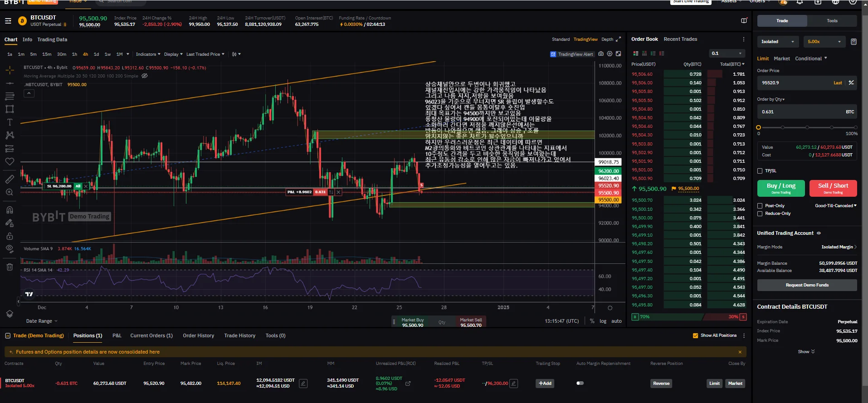Switch to the Trading Data tab
868x403 pixels.
[52, 39]
